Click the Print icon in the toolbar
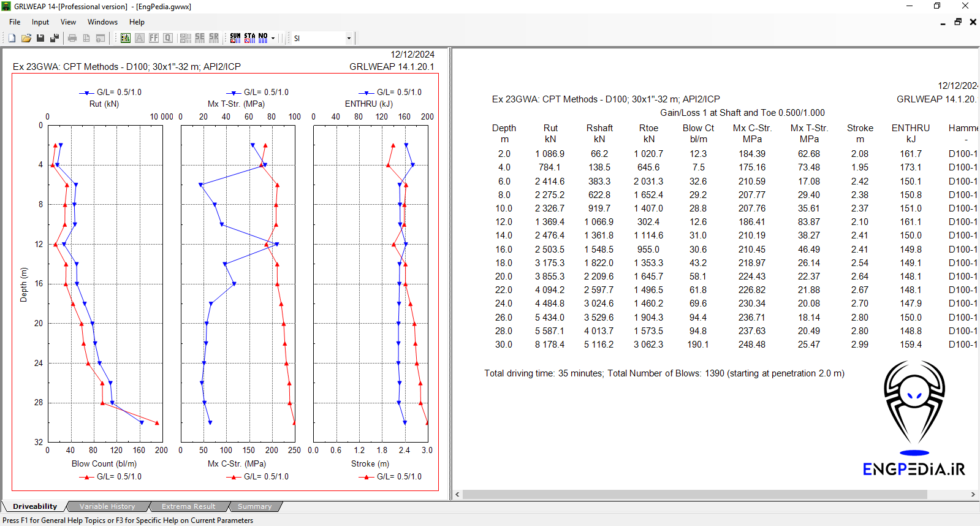 coord(72,38)
